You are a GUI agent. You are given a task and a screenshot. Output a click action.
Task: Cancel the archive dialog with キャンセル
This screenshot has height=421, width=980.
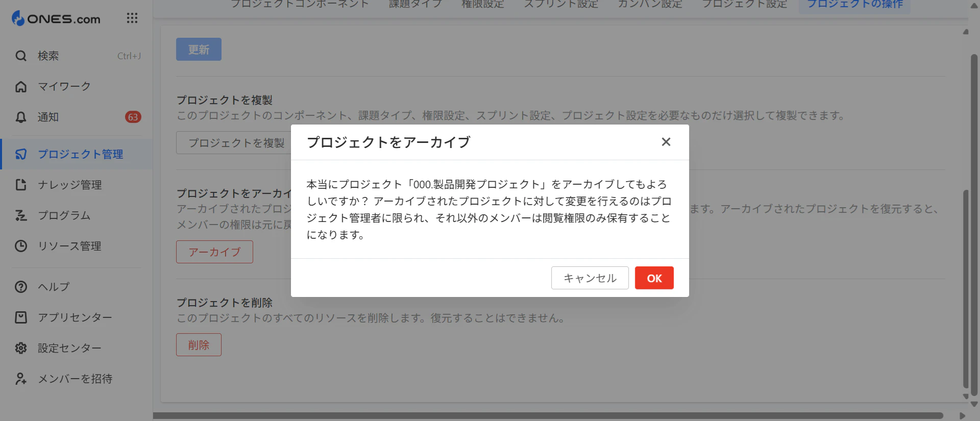pos(590,278)
